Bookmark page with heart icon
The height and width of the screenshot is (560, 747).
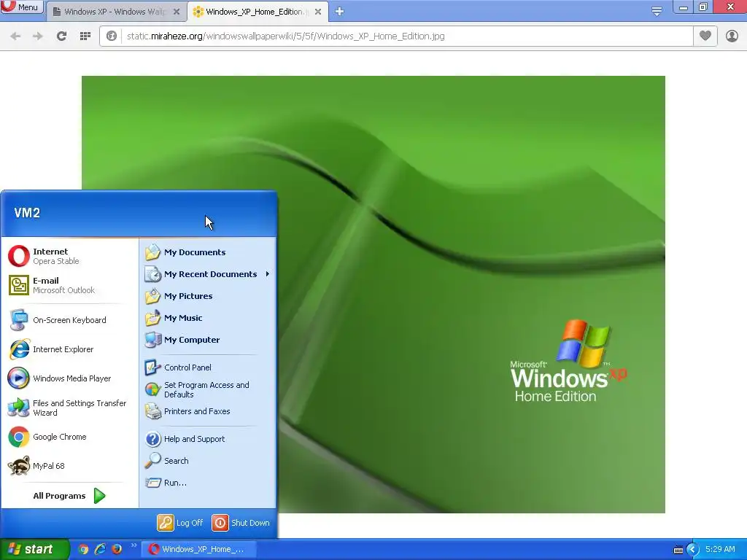[x=705, y=36]
